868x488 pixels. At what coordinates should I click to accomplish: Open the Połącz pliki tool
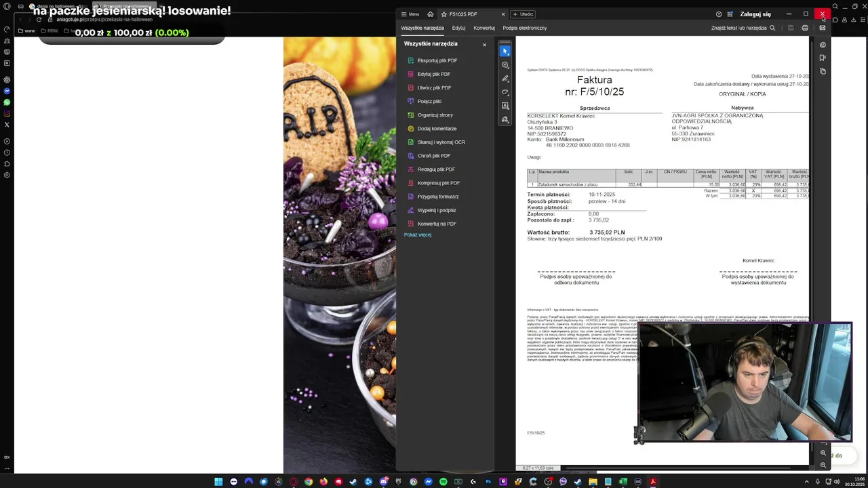[424, 101]
